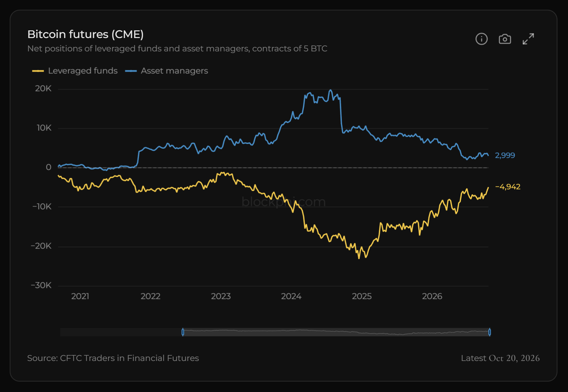This screenshot has height=392, width=568.
Task: Take a chart snapshot with camera icon
Action: [505, 39]
